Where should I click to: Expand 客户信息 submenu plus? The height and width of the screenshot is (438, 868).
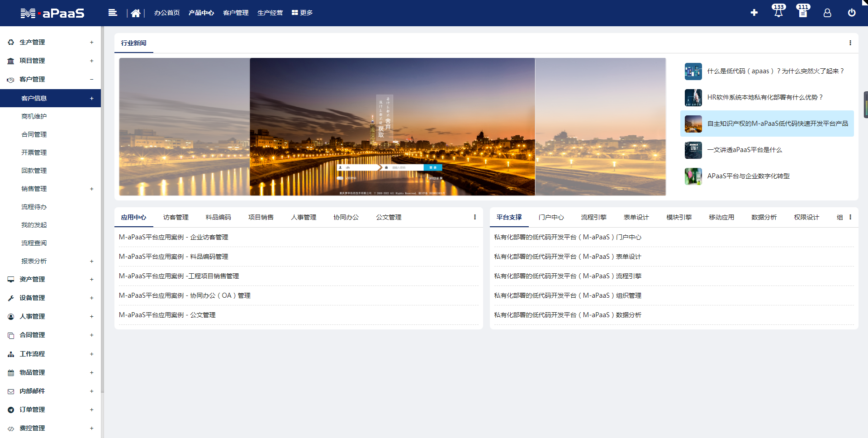click(91, 98)
